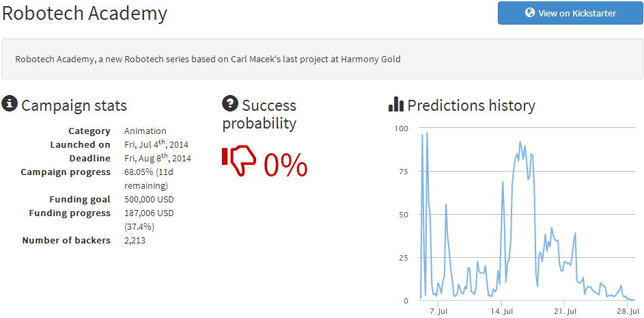644x318 pixels.
Task: Click the globe icon in Kickstarter button
Action: [x=530, y=12]
